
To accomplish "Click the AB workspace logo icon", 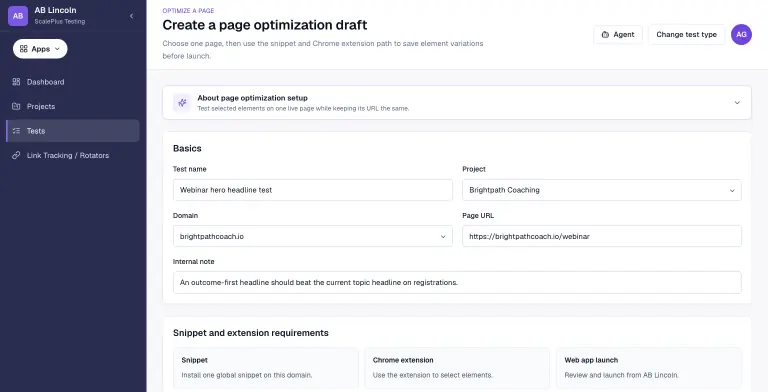I will click(18, 16).
